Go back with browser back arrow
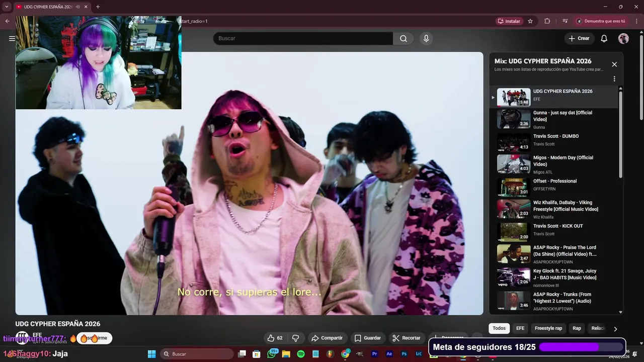Image resolution: width=644 pixels, height=362 pixels. click(7, 21)
